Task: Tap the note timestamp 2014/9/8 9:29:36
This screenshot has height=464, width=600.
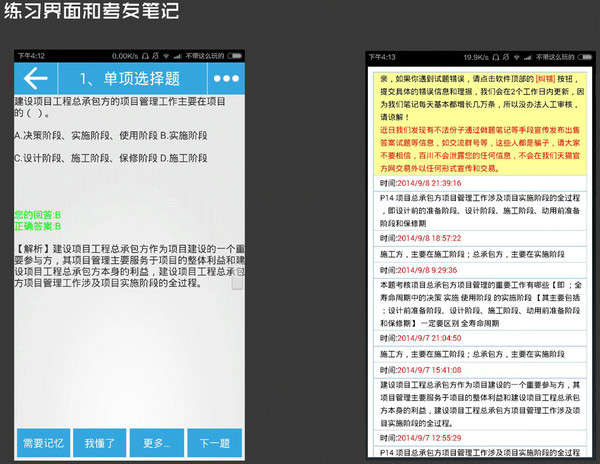Action: pyautogui.click(x=418, y=270)
